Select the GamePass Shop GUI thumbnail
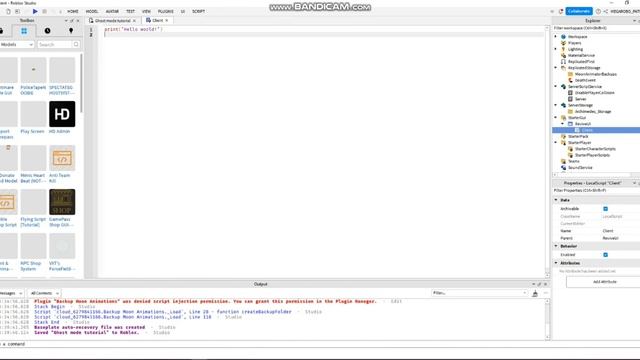 point(62,202)
